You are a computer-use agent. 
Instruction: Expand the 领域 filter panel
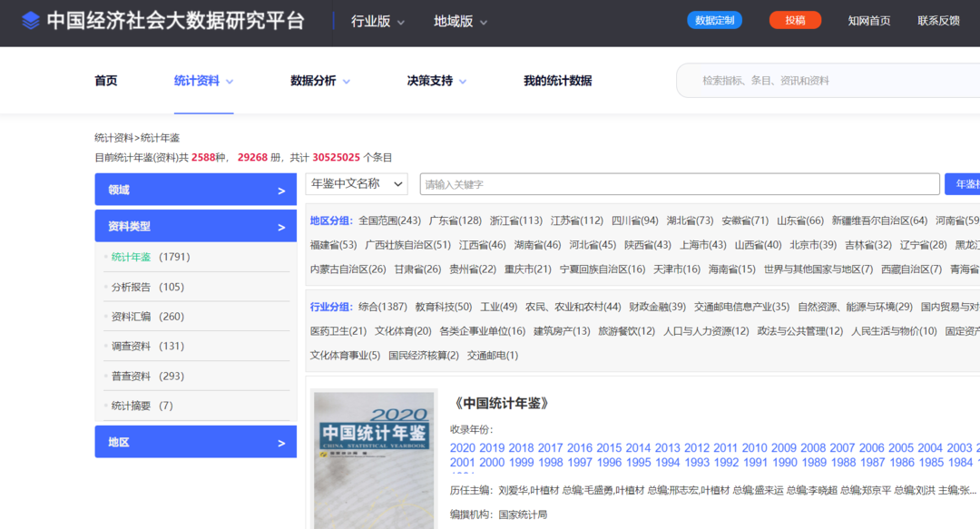pos(196,190)
